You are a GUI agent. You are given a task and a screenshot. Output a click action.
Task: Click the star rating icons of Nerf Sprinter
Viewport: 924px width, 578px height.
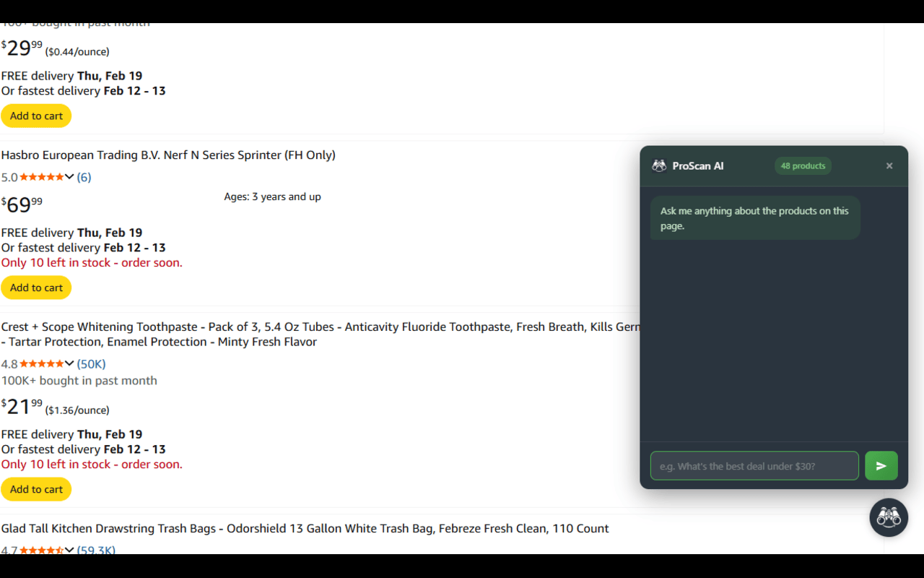pyautogui.click(x=42, y=177)
